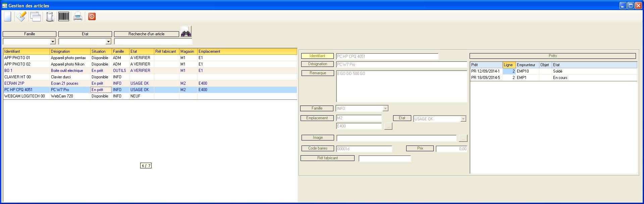Select row APP PHOTO 01
Image resolution: width=644 pixels, height=204 pixels.
click(150, 58)
